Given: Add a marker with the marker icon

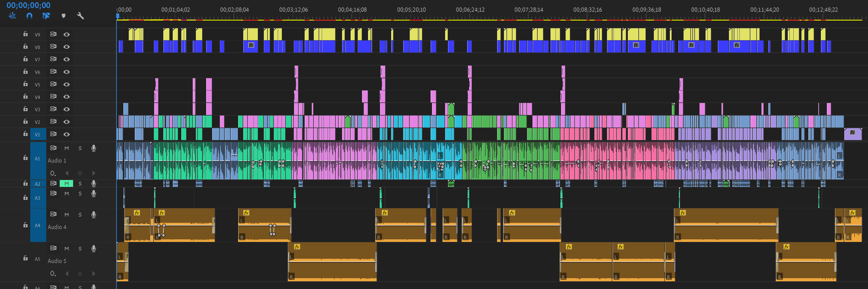Looking at the screenshot, I should click(63, 15).
